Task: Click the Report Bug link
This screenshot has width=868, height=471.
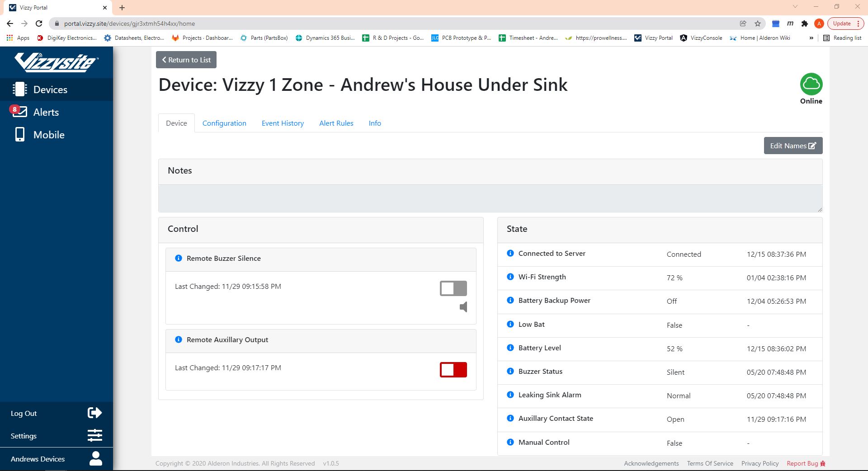Action: (x=806, y=463)
